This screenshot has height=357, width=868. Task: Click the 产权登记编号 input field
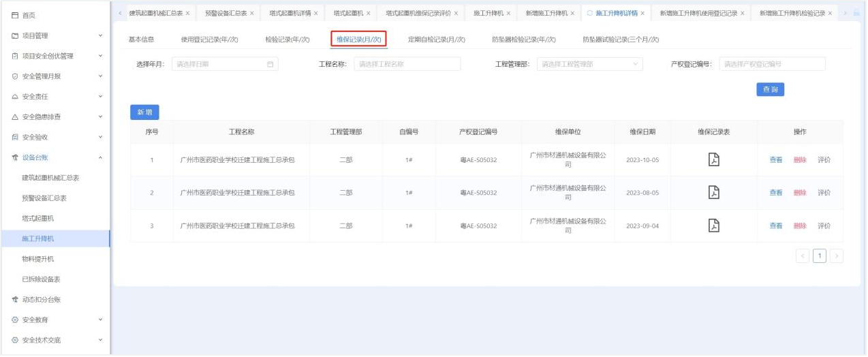pyautogui.click(x=772, y=64)
